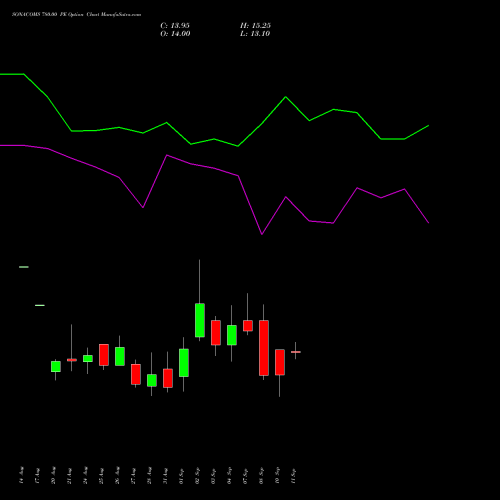500x500 pixels.
Task: Select the 08 Sep date label
Action: [262, 476]
